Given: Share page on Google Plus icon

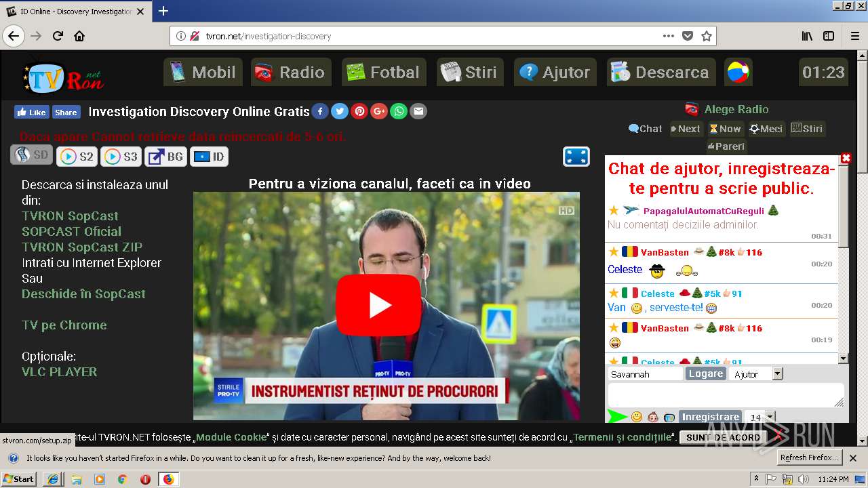Looking at the screenshot, I should click(379, 111).
